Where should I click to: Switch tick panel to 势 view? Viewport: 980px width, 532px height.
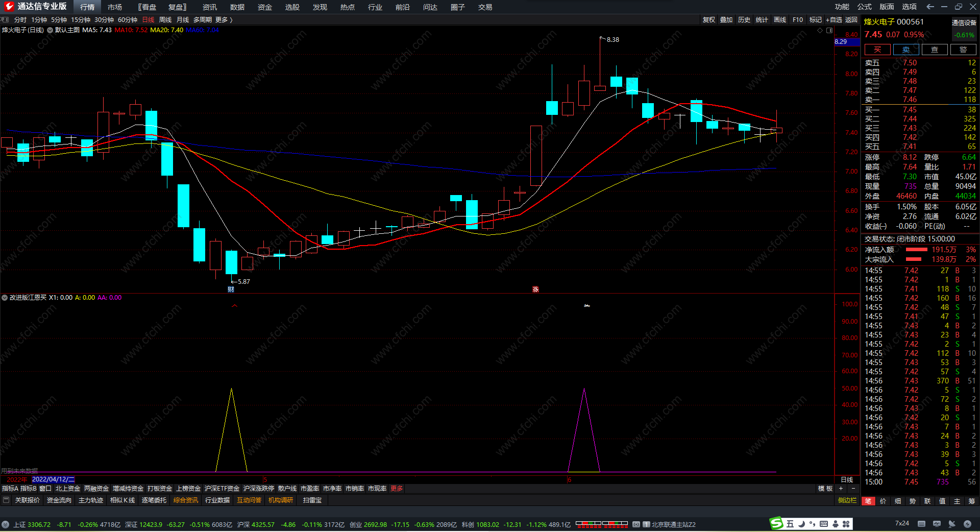tap(913, 501)
